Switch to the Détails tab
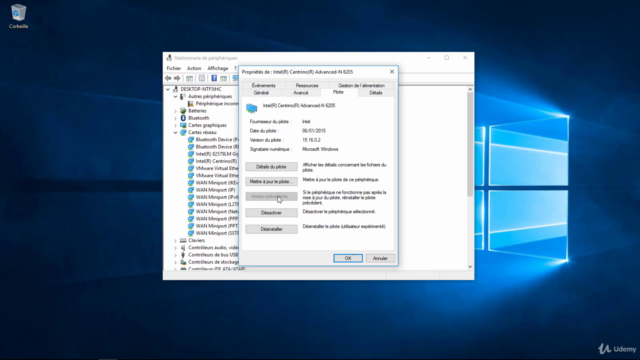 [x=376, y=93]
